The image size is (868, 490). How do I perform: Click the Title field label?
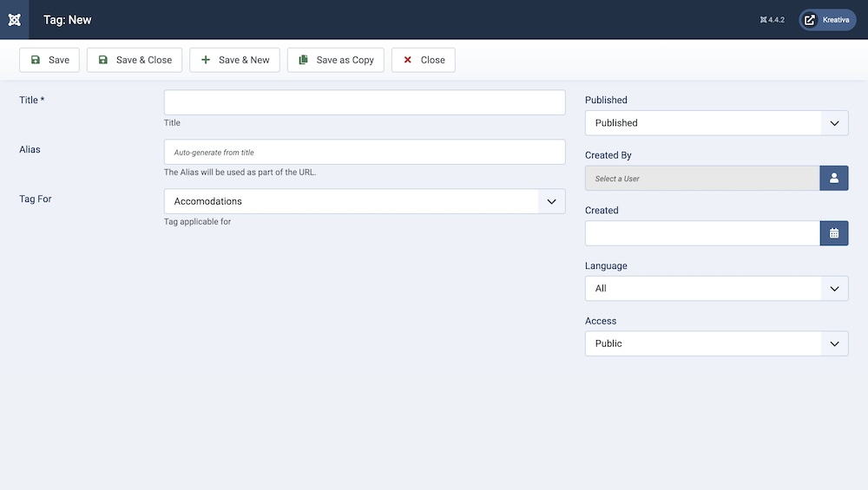32,101
